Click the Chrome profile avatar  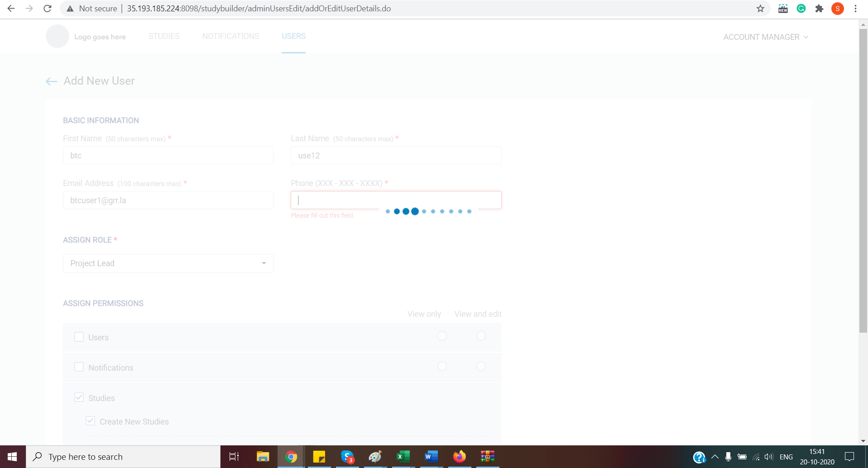(838, 8)
